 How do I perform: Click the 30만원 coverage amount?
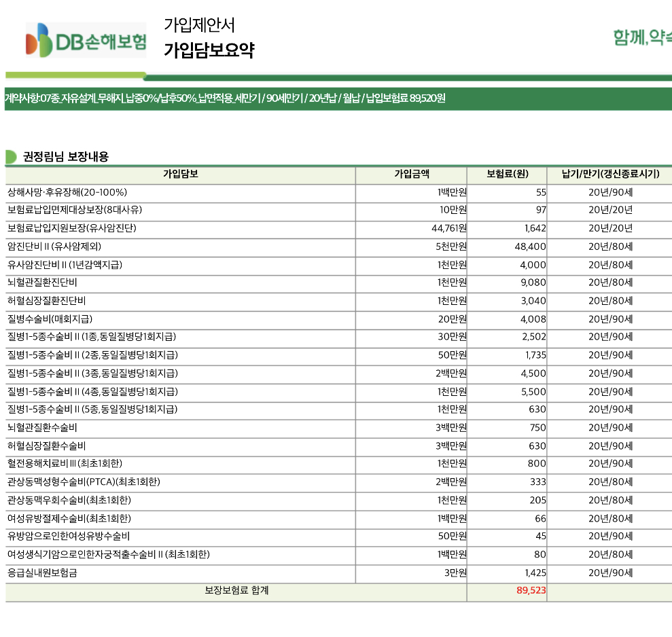[452, 337]
